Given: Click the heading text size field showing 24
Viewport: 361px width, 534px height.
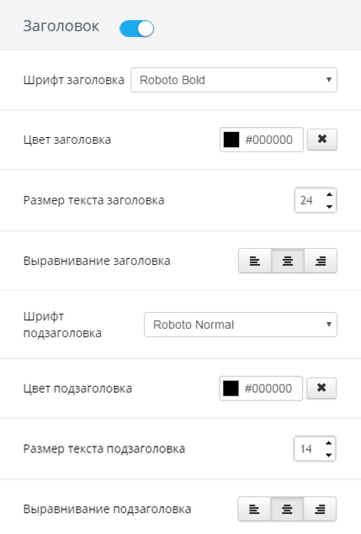Looking at the screenshot, I should [x=315, y=200].
